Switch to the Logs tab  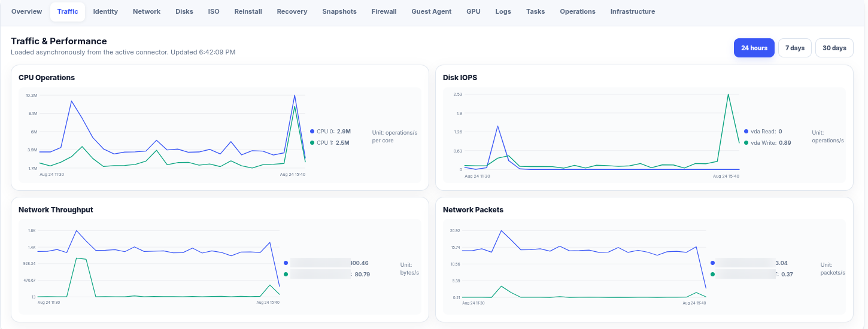pyautogui.click(x=503, y=11)
